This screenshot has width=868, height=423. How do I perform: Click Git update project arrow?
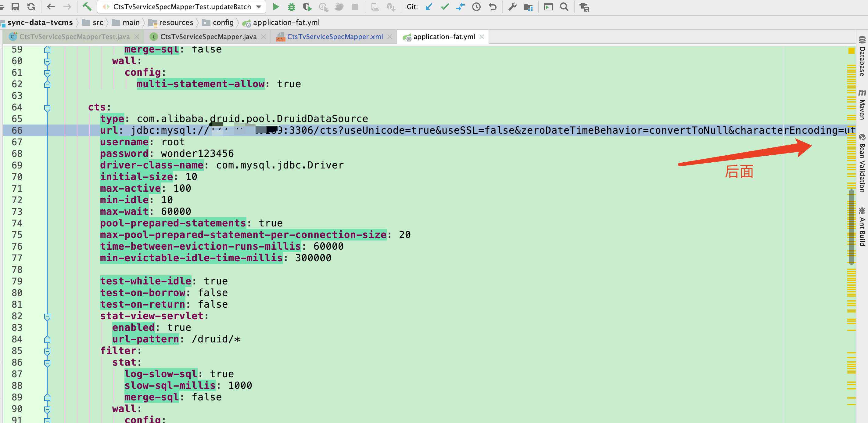pos(429,7)
